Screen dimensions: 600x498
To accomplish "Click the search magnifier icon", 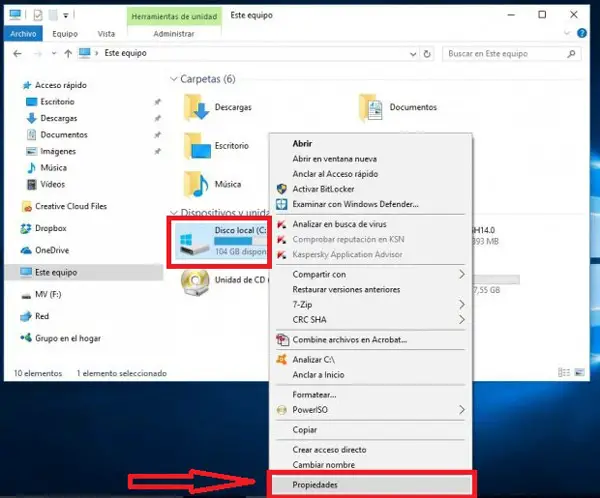I will (x=571, y=54).
